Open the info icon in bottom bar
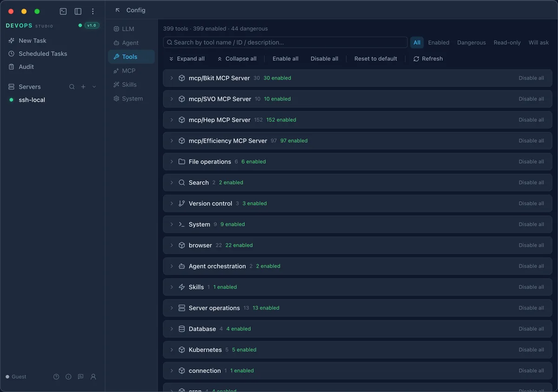558x392 pixels. [68, 377]
